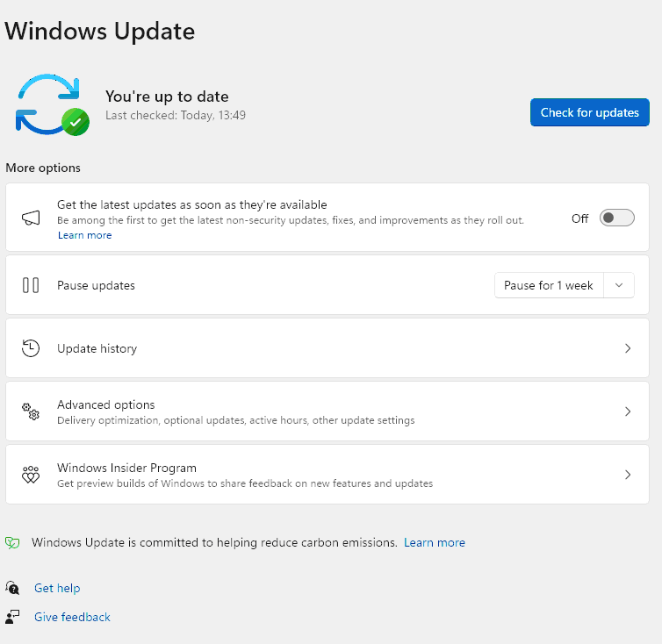Click the 'Windows Update is committed' sentence
The image size is (662, 644).
tap(214, 542)
